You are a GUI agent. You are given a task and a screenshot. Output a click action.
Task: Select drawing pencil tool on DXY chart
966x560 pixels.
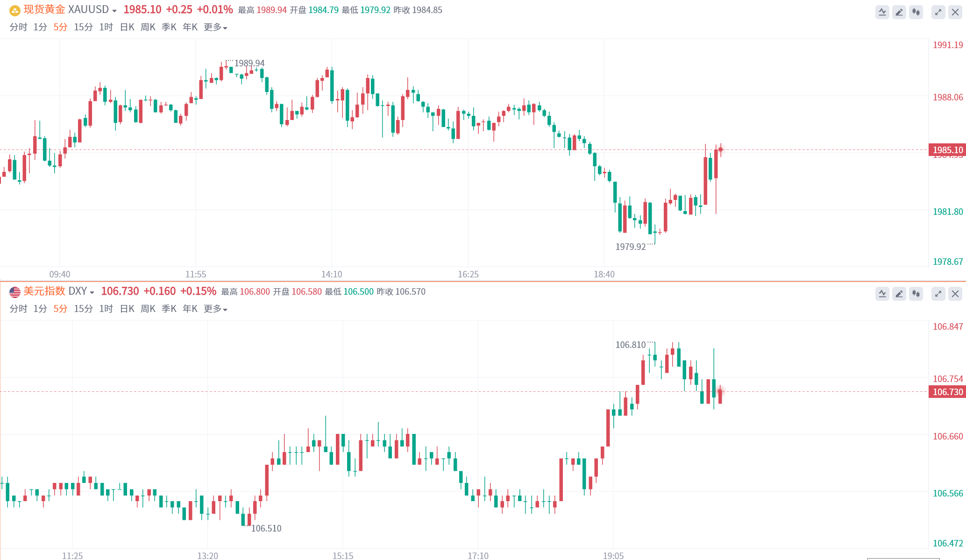tap(899, 294)
